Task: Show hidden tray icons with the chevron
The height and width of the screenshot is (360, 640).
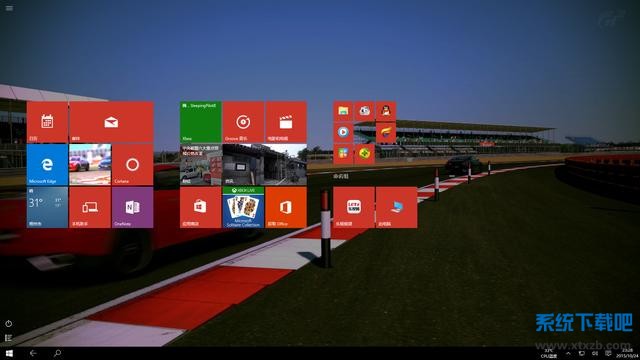Action: pyautogui.click(x=568, y=353)
